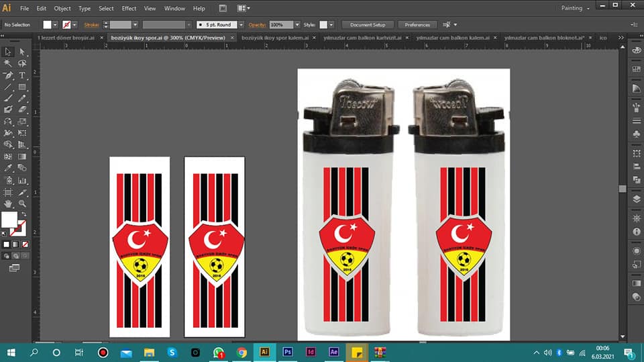Set paint mode to Gradient
The height and width of the screenshot is (362, 644).
[x=15, y=244]
